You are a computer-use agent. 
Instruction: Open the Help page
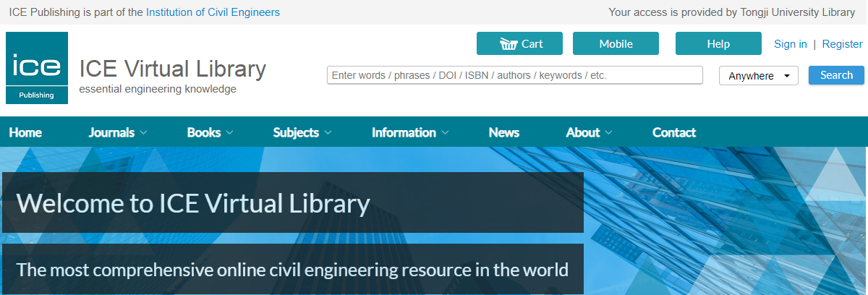point(718,43)
